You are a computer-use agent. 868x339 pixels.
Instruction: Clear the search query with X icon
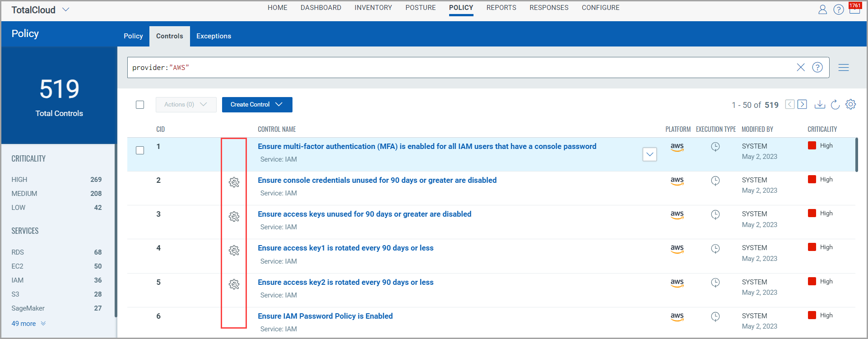tap(801, 67)
